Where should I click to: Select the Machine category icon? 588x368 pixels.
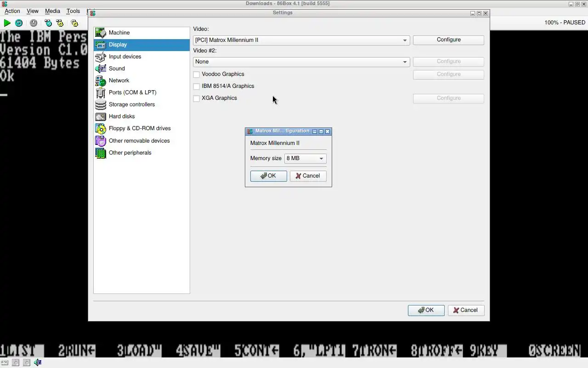coord(101,33)
